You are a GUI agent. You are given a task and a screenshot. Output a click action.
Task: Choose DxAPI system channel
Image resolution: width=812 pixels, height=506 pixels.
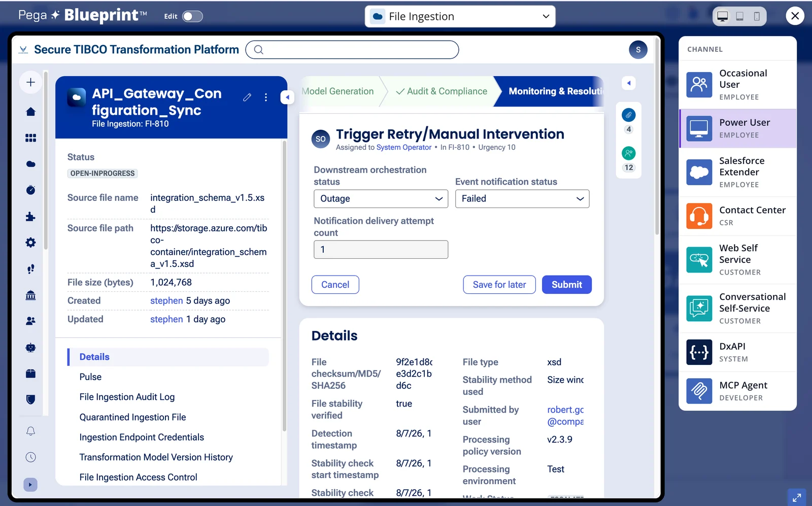[737, 352]
